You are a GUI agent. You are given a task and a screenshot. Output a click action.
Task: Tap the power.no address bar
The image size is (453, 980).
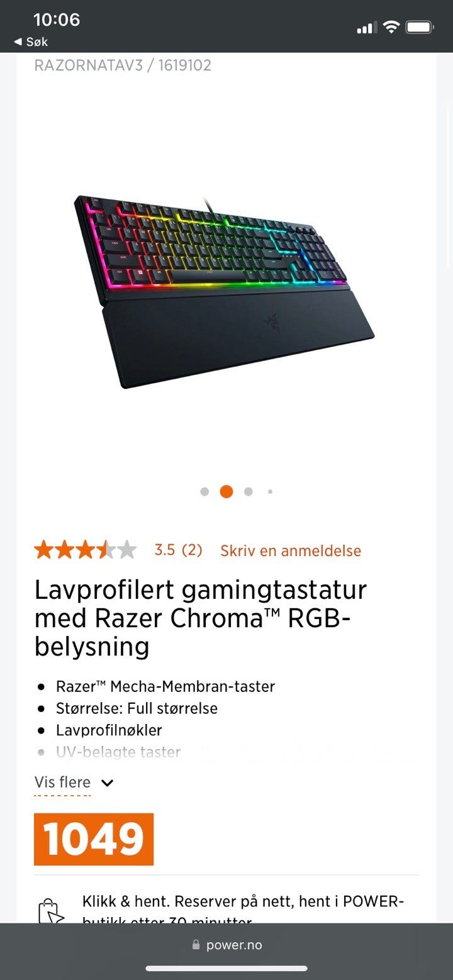pos(226,945)
